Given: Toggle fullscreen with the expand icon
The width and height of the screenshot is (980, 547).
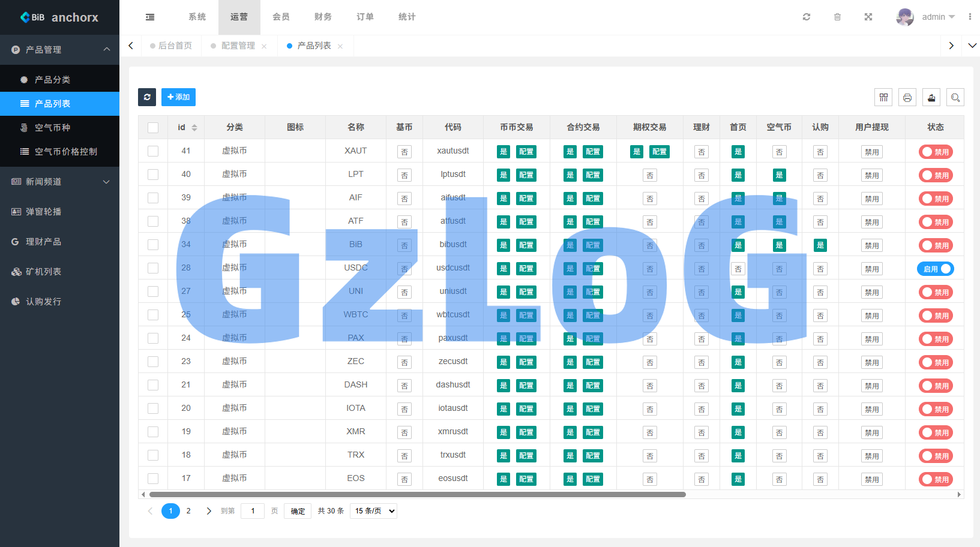Looking at the screenshot, I should tap(868, 17).
